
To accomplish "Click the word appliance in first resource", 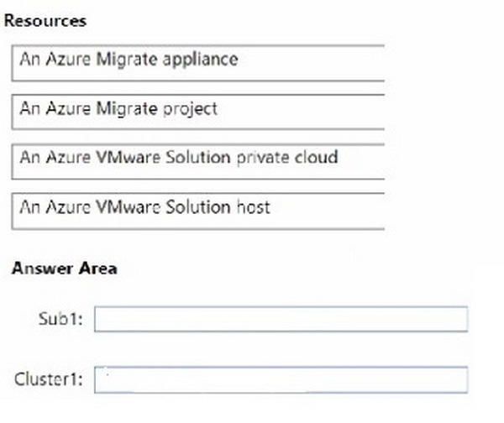I will (200, 60).
